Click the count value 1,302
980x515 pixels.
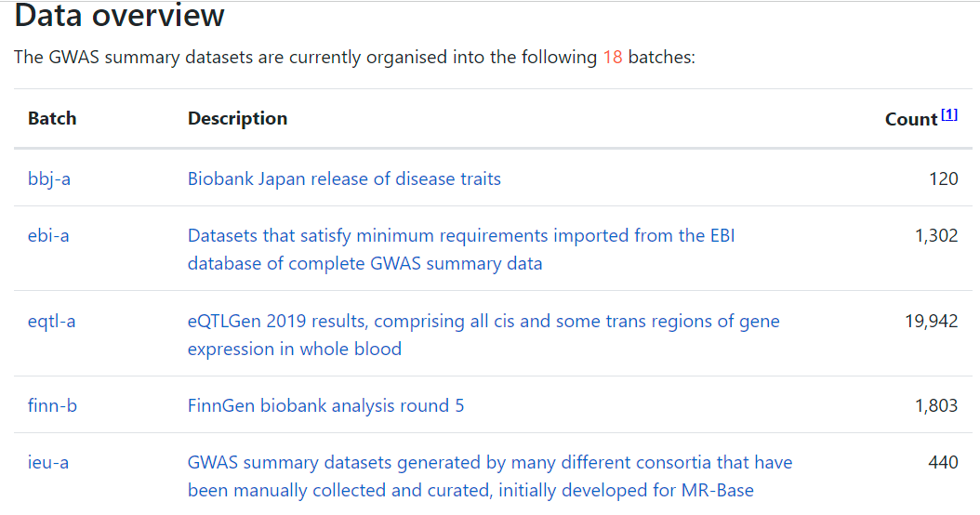pos(936,235)
